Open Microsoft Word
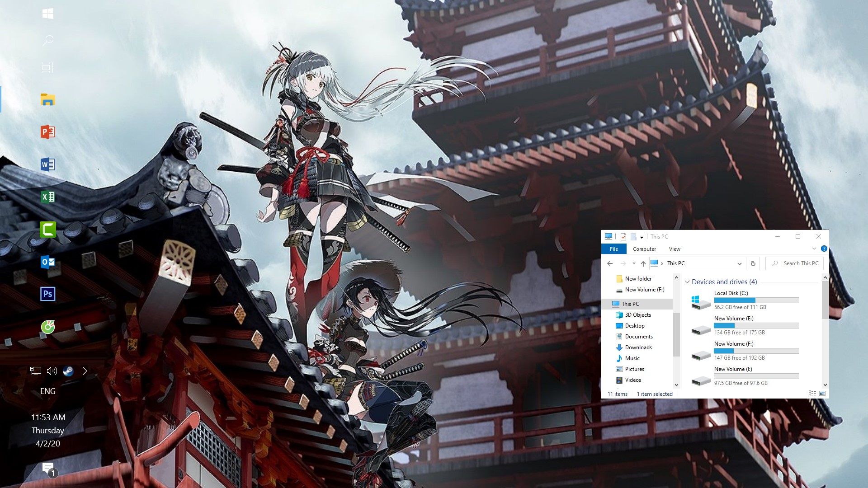The image size is (868, 488). point(48,164)
